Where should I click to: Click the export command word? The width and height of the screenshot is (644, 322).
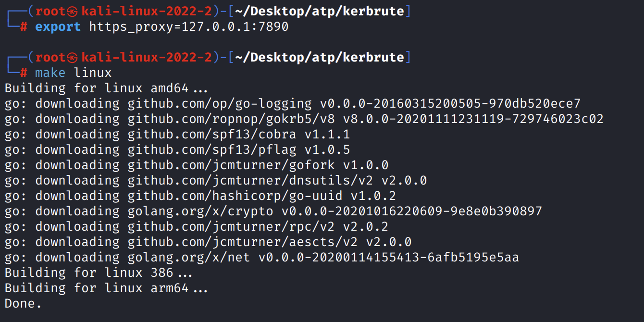(58, 27)
